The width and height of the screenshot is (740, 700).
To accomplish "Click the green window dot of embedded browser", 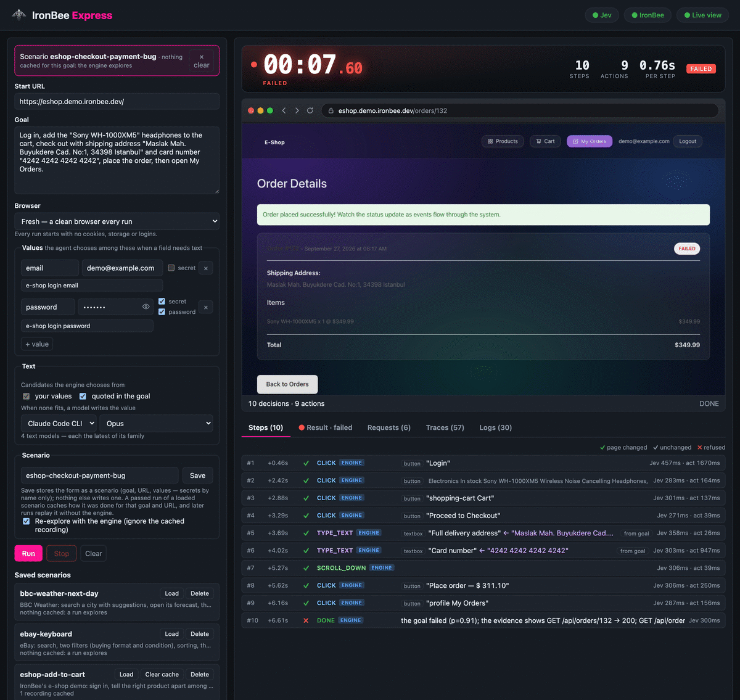I will [269, 110].
